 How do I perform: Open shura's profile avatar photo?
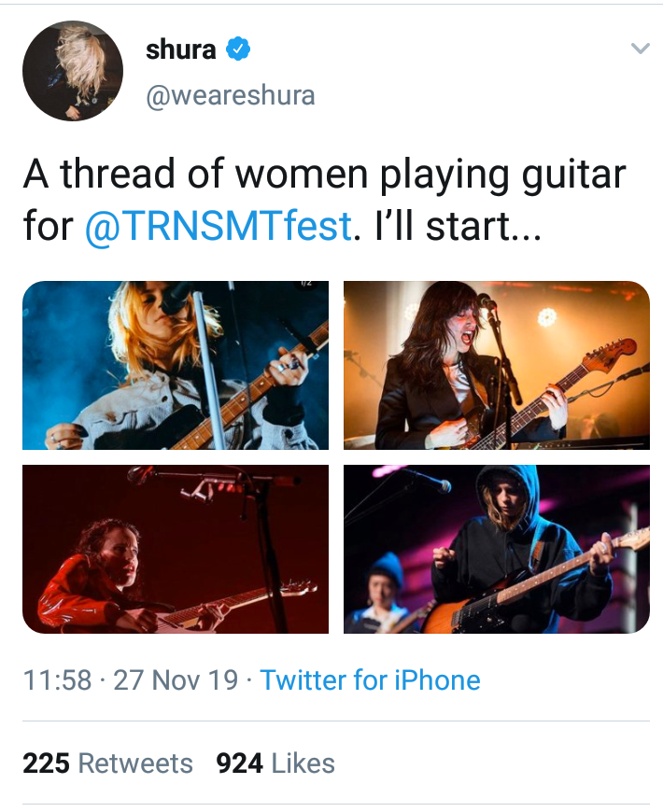click(x=73, y=71)
